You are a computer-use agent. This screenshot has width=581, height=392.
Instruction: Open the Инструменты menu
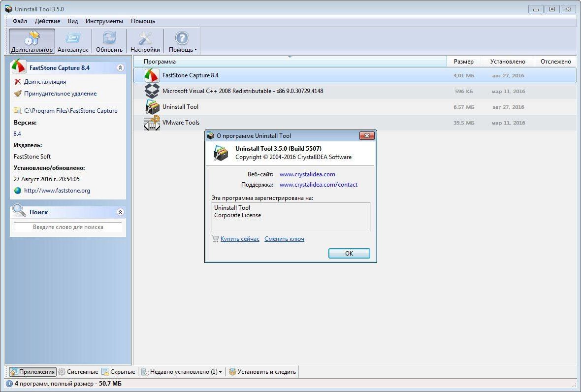(x=104, y=21)
